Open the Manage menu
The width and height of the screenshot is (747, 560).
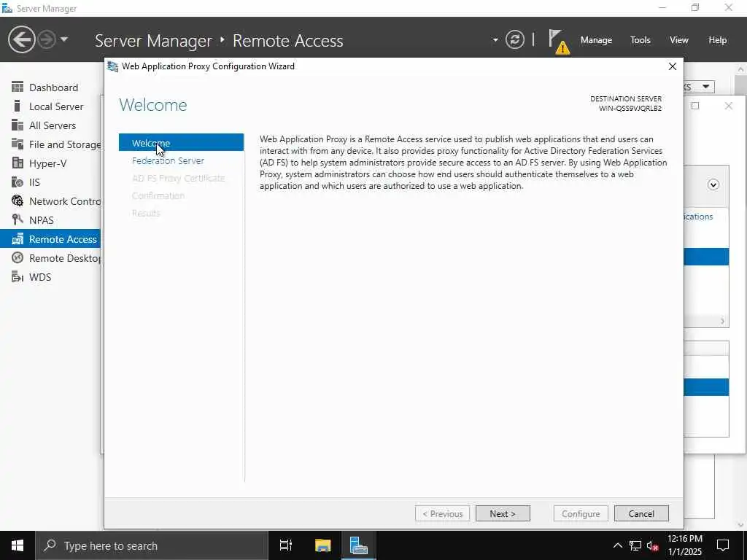596,40
